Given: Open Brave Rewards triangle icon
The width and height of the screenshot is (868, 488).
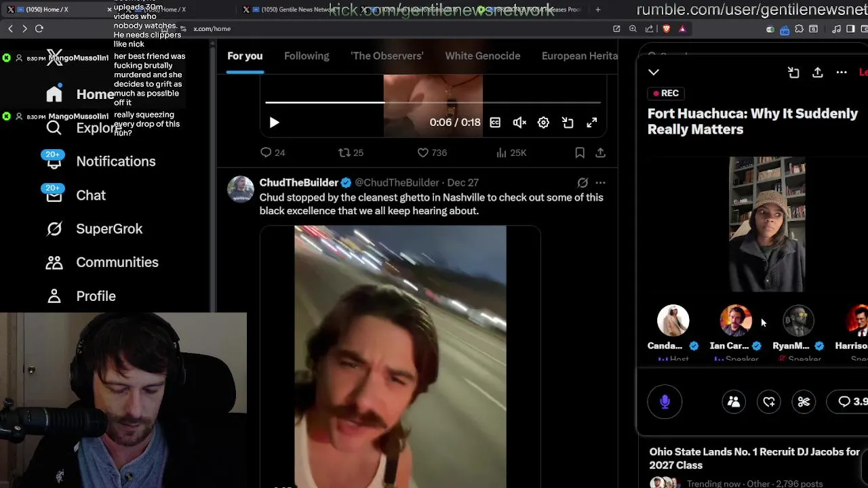Looking at the screenshot, I should (x=682, y=28).
